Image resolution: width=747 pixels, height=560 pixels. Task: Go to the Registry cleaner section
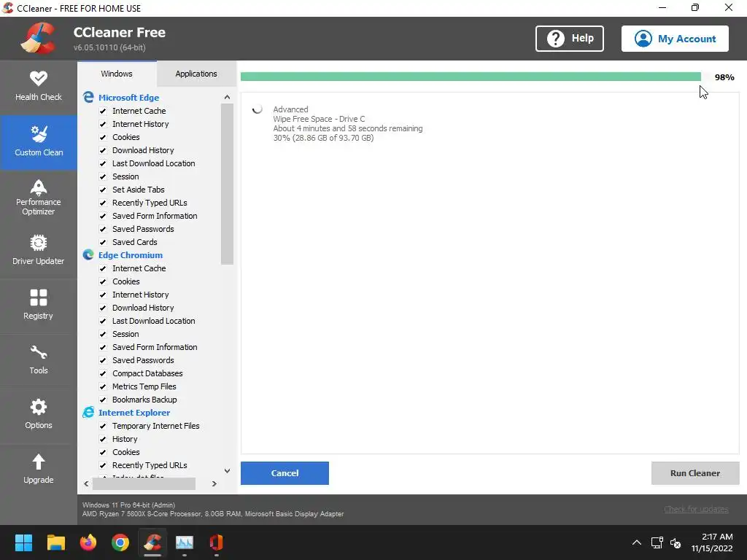[x=38, y=306]
